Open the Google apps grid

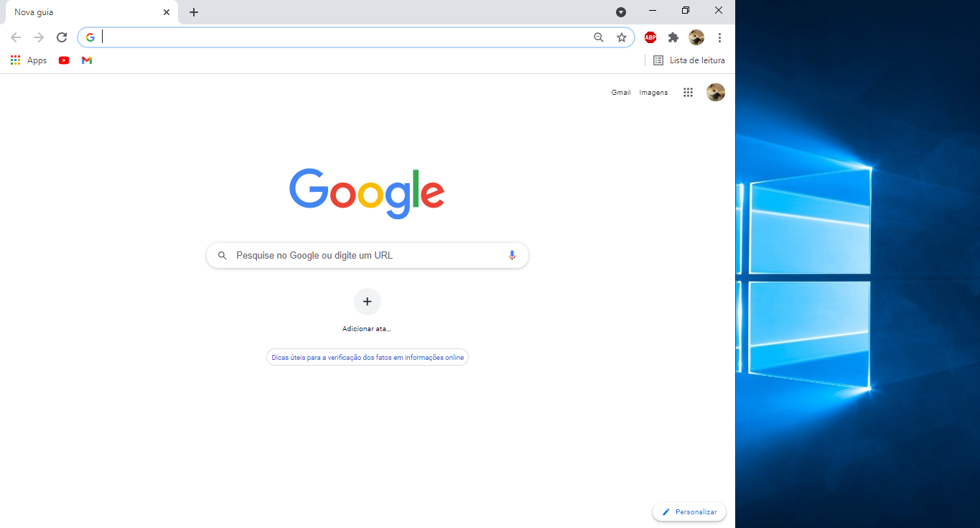point(688,92)
